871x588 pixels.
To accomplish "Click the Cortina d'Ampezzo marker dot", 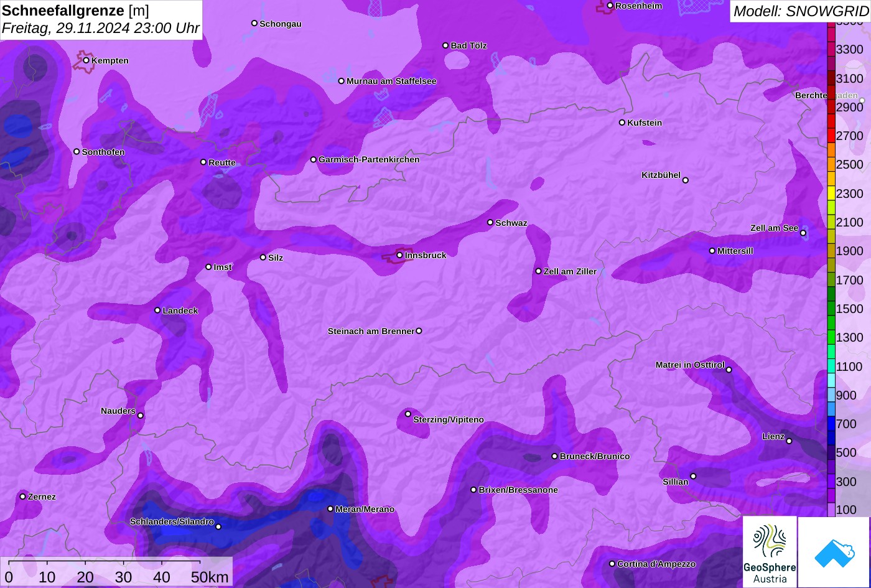I will [x=612, y=564].
